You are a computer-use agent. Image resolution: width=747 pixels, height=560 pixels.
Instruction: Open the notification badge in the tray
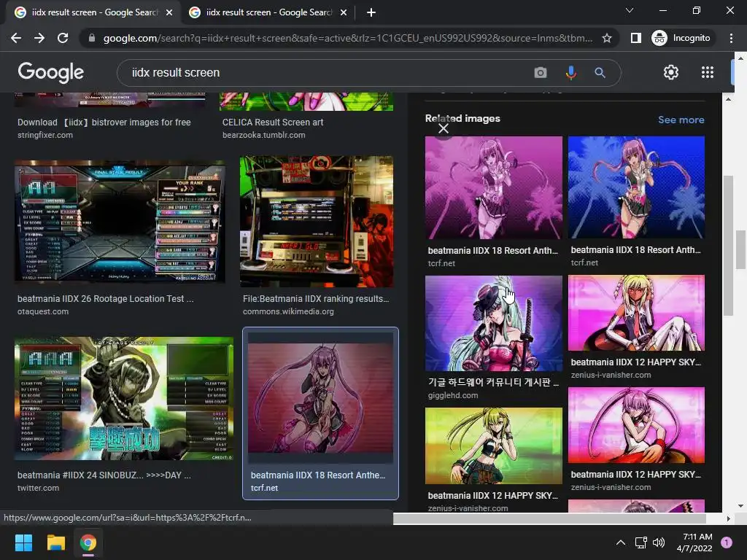[x=727, y=542]
